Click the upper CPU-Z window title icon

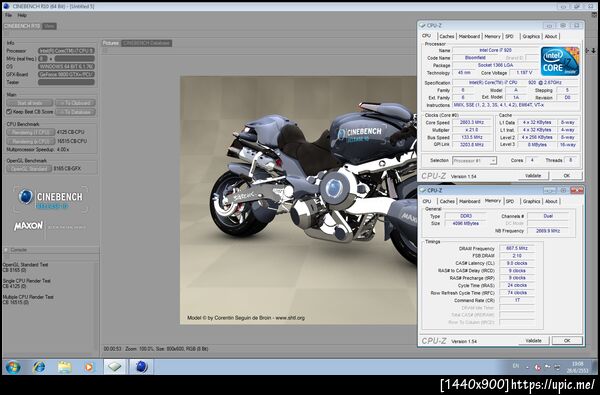tap(422, 25)
